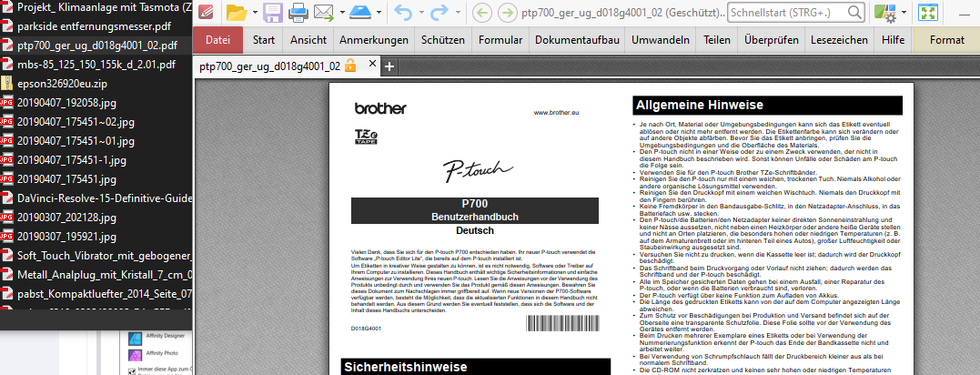Select ptp700_ger_ug_d018g4001_02.pdf in the file list
980x375 pixels.
point(96,46)
